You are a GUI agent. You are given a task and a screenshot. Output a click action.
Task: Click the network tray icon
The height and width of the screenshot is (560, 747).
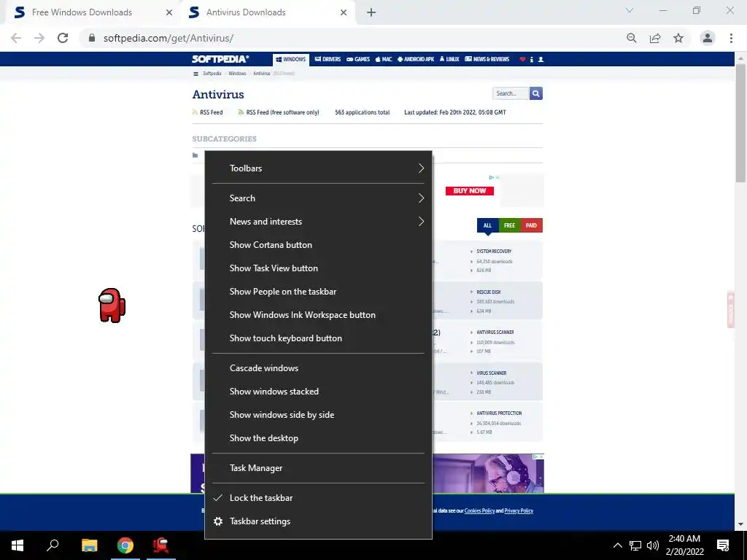coord(635,545)
